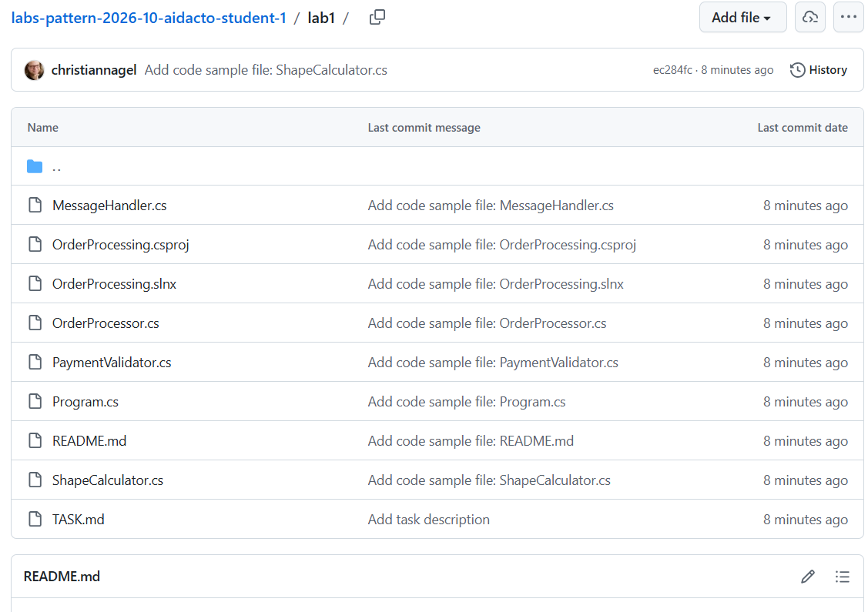Image resolution: width=868 pixels, height=612 pixels.
Task: Open commit hash ec284fc
Action: pos(672,70)
